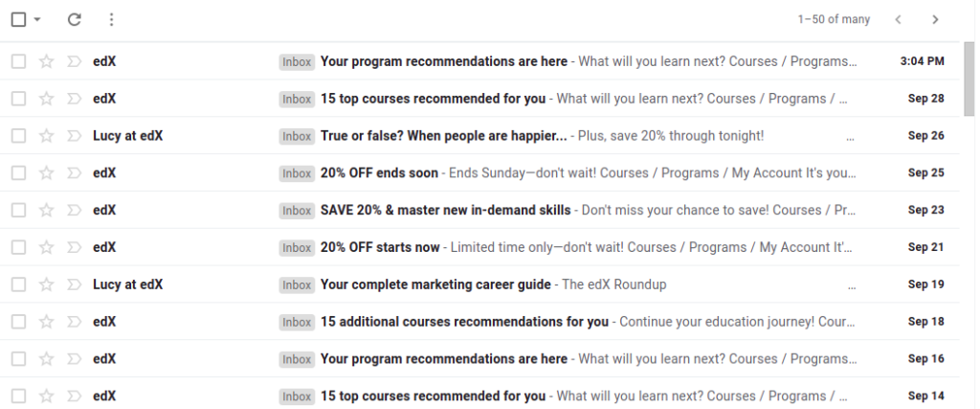Open the Sep 16 program recommendations email
This screenshot has height=409, width=980.
point(443,359)
